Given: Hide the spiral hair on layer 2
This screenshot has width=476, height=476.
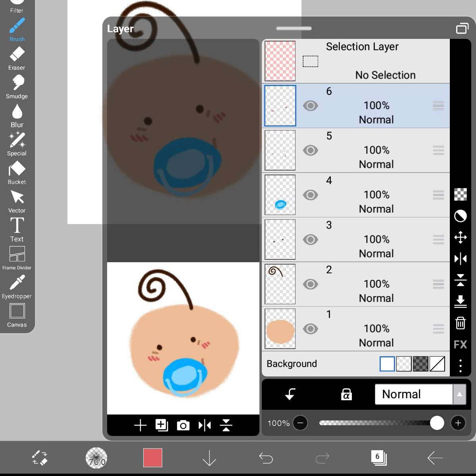Looking at the screenshot, I should (311, 284).
